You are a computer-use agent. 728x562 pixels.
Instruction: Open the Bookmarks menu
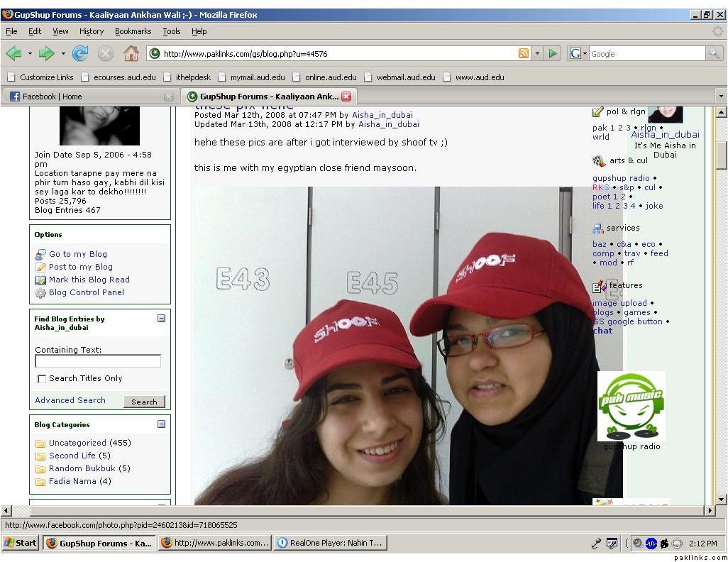pyautogui.click(x=133, y=31)
